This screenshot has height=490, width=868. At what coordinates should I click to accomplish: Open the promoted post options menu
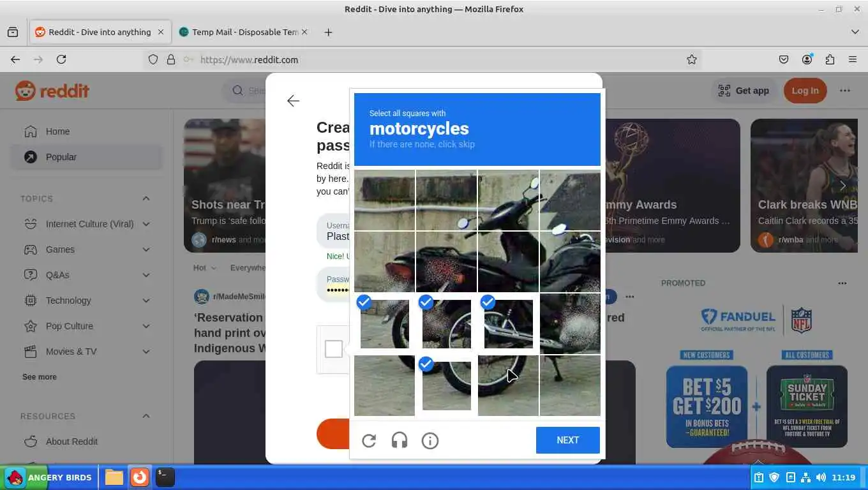click(842, 283)
